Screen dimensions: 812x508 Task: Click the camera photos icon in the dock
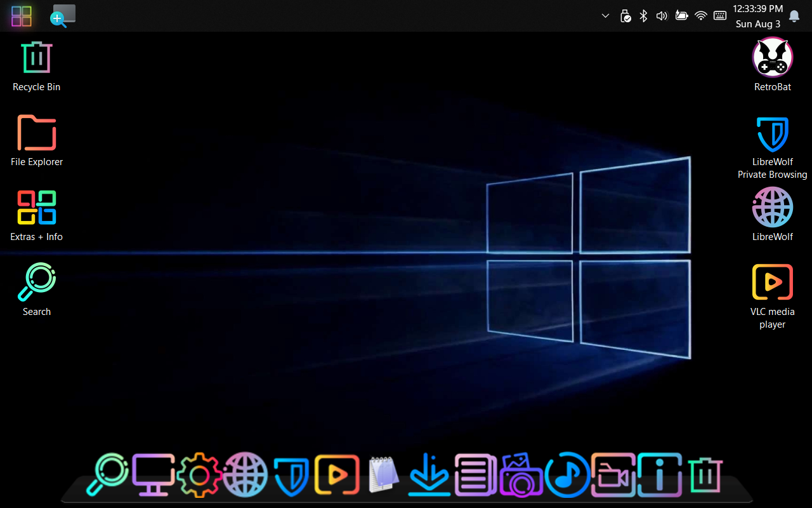(x=521, y=475)
